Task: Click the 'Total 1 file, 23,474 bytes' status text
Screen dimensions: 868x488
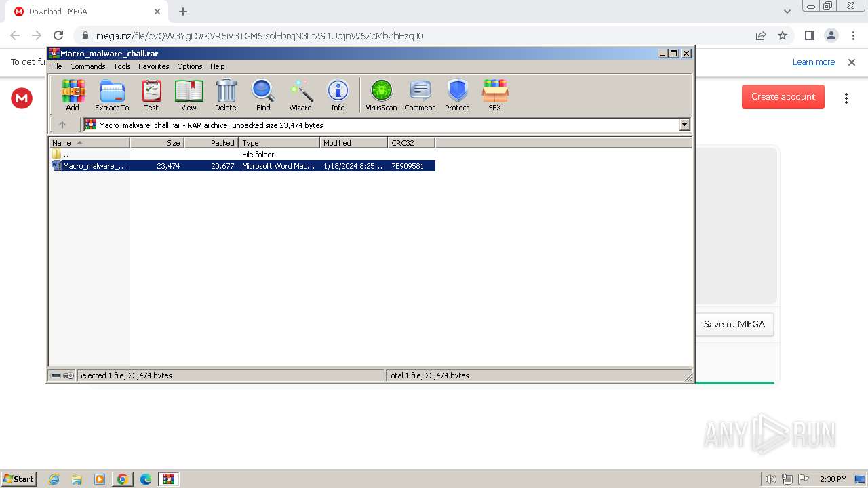Action: [428, 375]
